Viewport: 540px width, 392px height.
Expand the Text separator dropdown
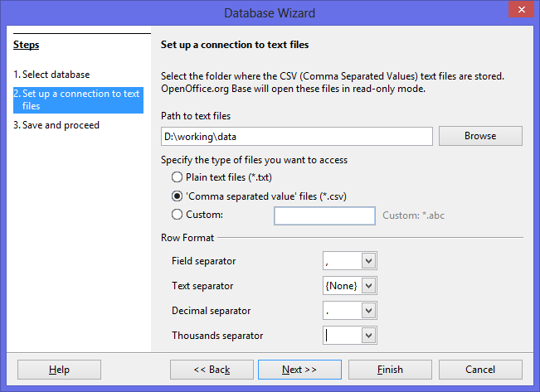369,286
